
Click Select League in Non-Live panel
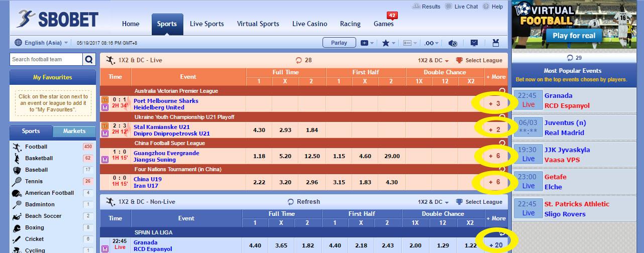click(x=479, y=202)
